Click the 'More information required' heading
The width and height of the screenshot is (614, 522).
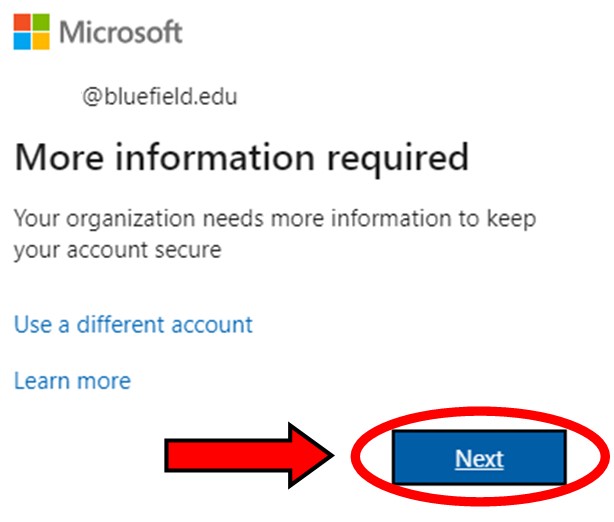(x=241, y=158)
